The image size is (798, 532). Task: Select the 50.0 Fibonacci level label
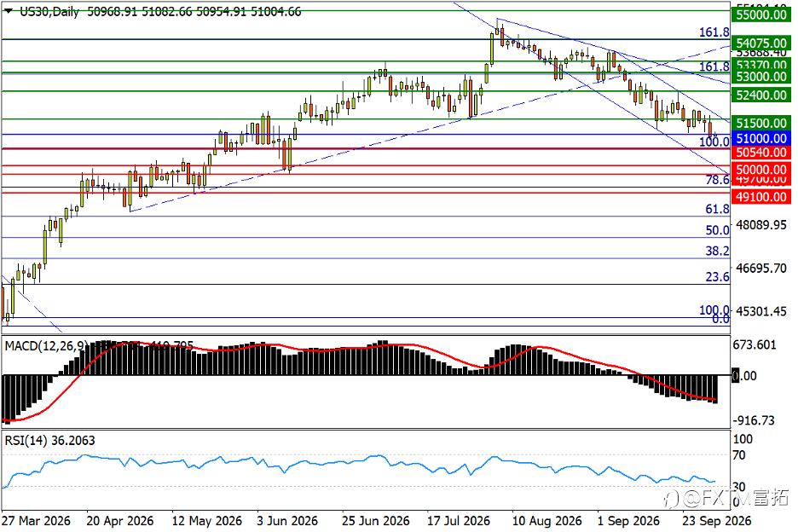pyautogui.click(x=718, y=230)
